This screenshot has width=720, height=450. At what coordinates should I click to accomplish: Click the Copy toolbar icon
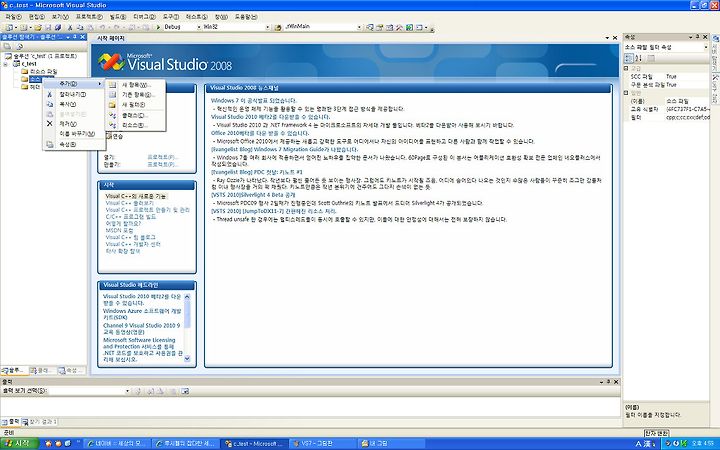(x=80, y=28)
